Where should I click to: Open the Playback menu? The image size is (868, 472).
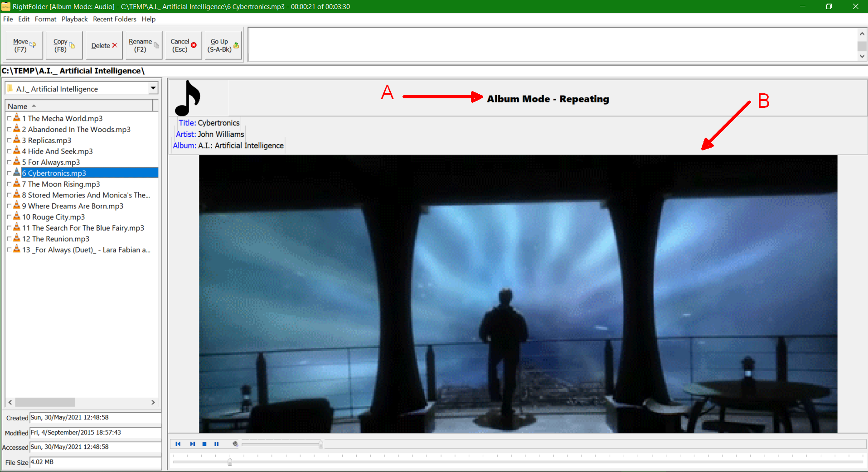[75, 19]
